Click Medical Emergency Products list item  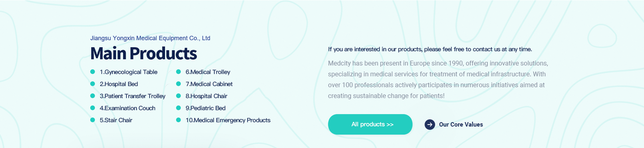[228, 120]
